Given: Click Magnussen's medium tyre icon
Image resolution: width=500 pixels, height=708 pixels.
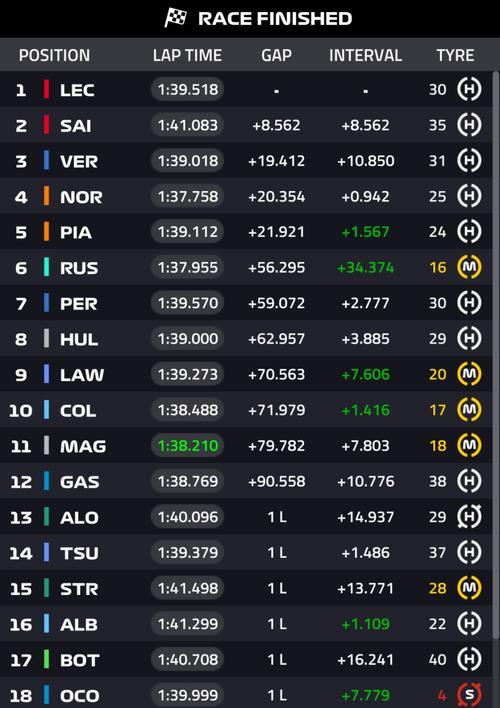Looking at the screenshot, I should [x=469, y=446].
